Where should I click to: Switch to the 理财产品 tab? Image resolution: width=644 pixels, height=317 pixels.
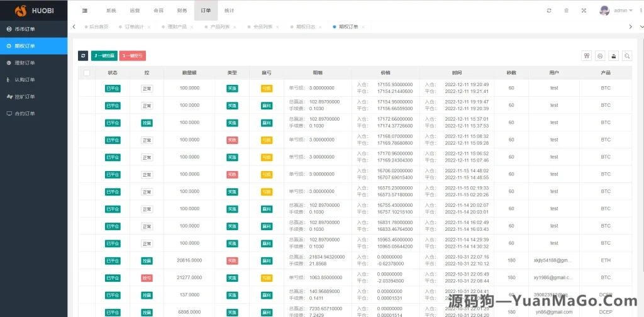coord(177,26)
